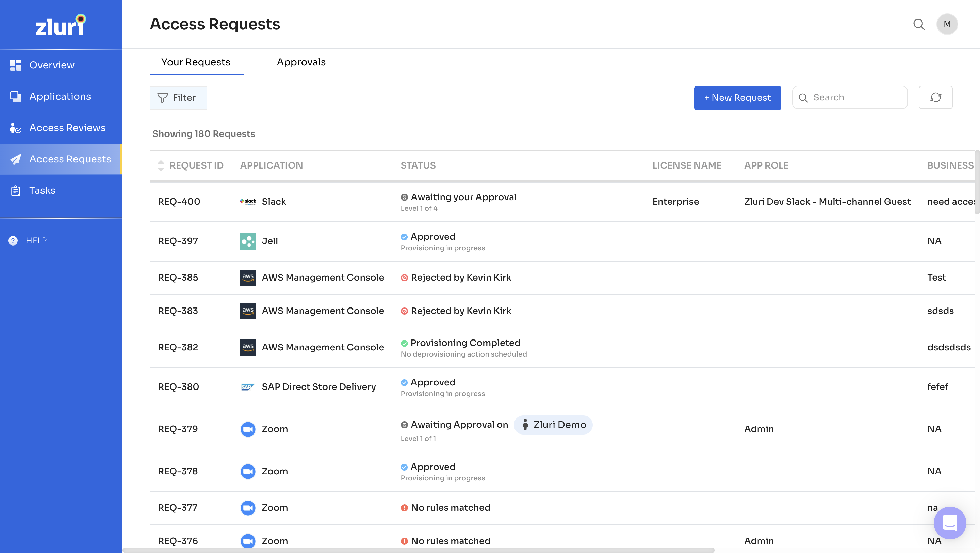
Task: Open request REQ-397
Action: click(x=178, y=241)
